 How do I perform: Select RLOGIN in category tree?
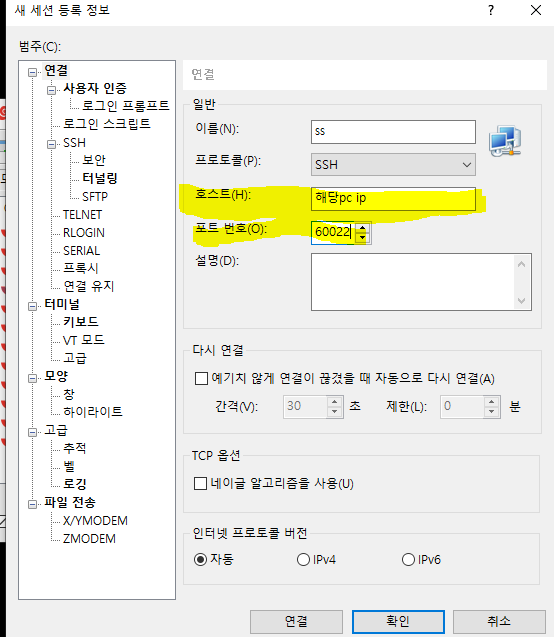84,233
